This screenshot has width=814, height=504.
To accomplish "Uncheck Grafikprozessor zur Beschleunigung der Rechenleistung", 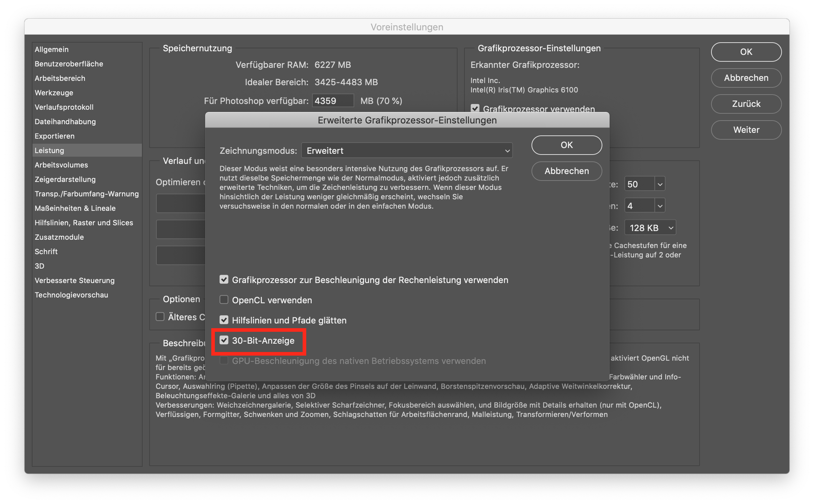I will (x=224, y=280).
